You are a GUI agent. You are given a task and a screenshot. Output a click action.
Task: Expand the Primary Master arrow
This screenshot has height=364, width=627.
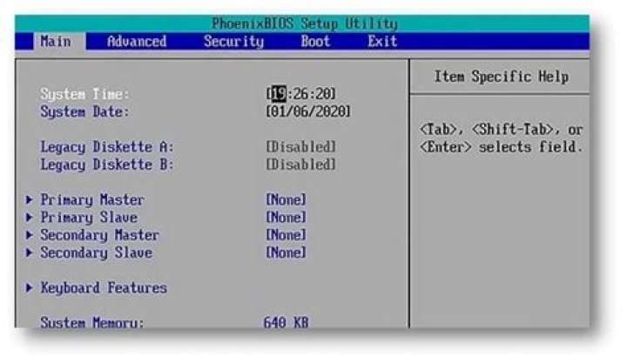click(30, 199)
